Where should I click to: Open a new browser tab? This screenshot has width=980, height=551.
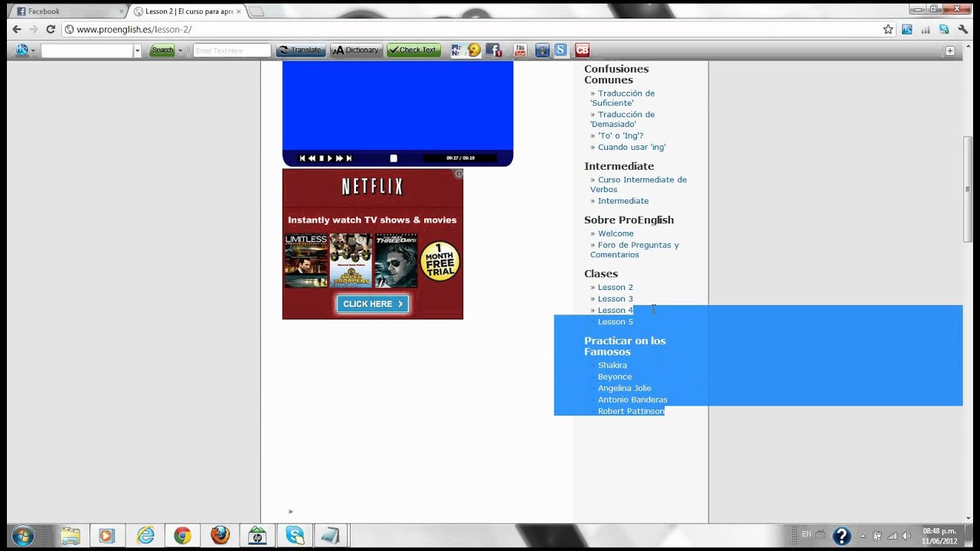tap(256, 11)
